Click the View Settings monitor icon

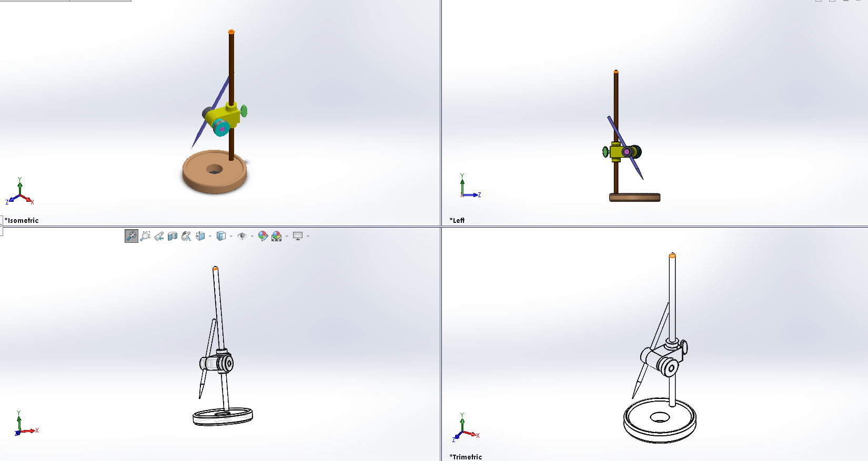298,237
